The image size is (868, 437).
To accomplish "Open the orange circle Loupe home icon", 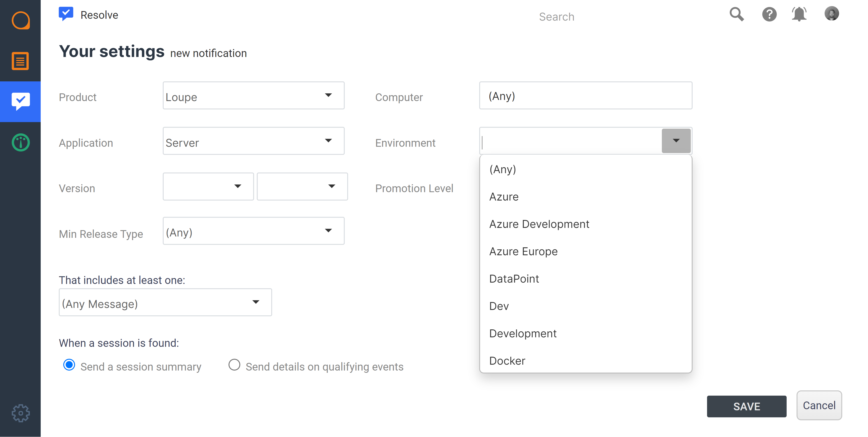I will point(21,20).
